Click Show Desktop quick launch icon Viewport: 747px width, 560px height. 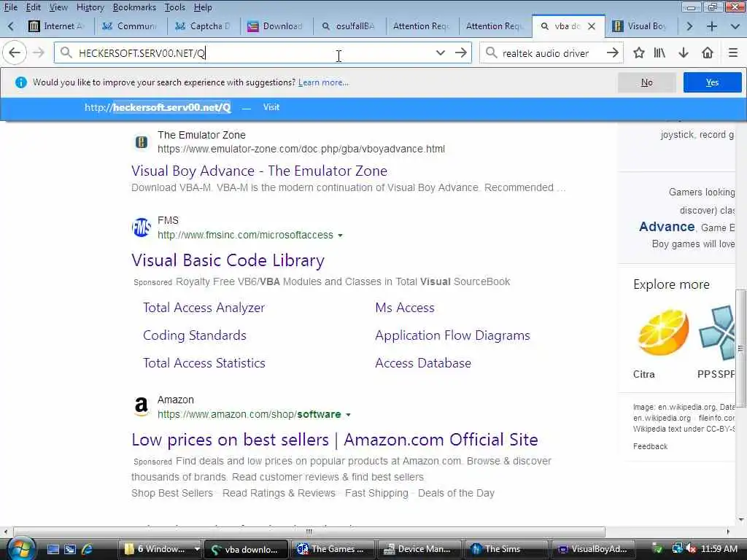point(53,549)
